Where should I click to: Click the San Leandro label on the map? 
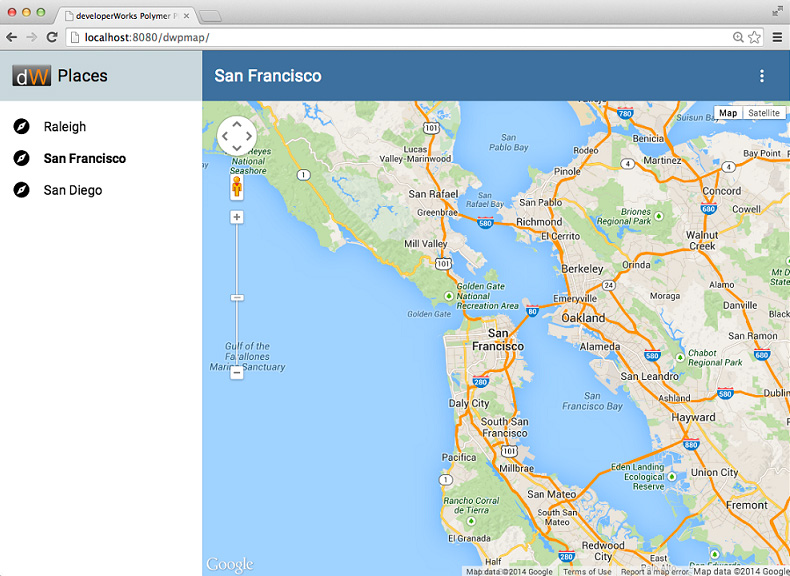649,376
